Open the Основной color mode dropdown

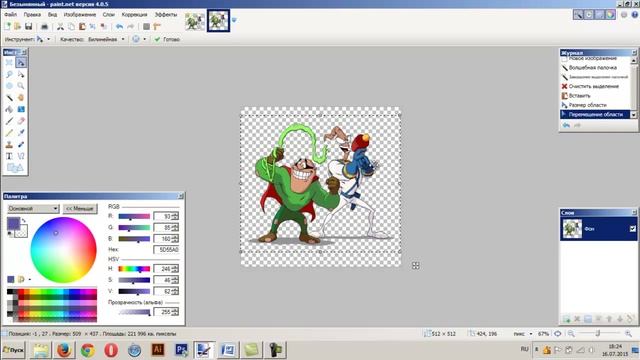pyautogui.click(x=33, y=209)
